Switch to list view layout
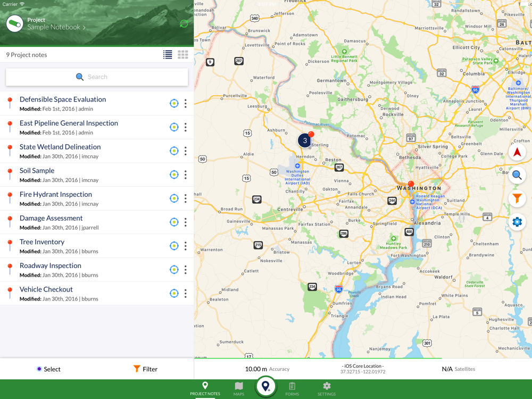532x399 pixels. click(x=168, y=55)
